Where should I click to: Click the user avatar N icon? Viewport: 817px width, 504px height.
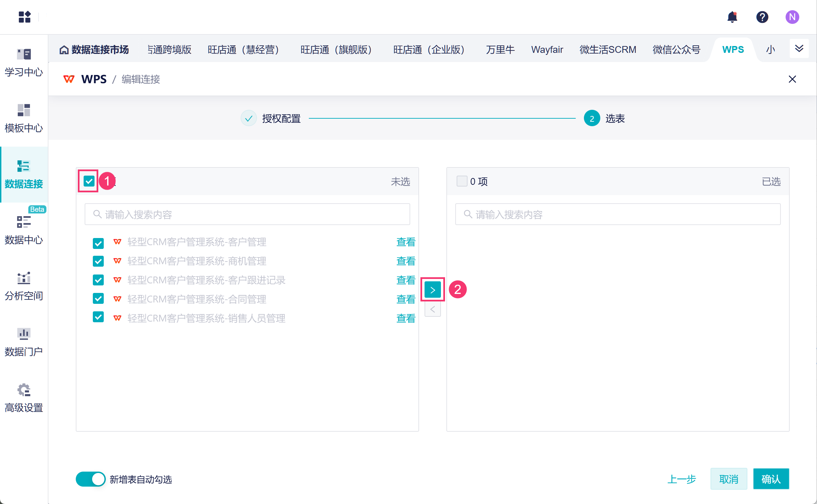coord(792,17)
